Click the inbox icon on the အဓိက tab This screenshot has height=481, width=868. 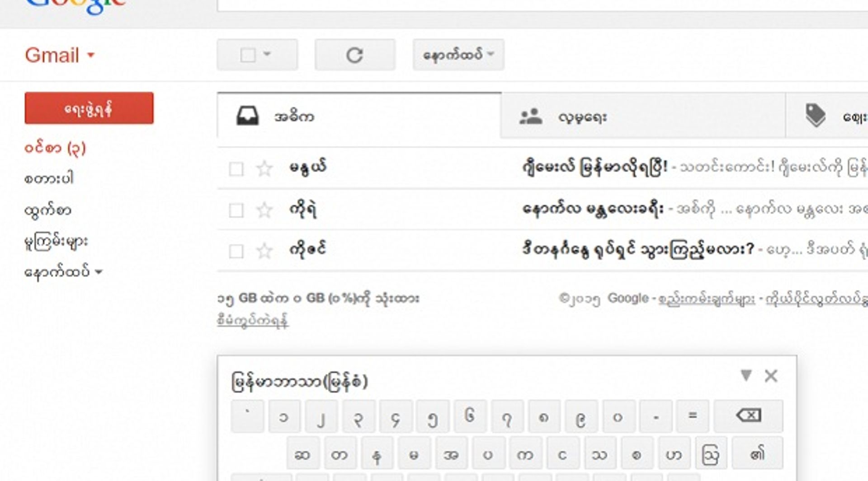click(x=248, y=116)
